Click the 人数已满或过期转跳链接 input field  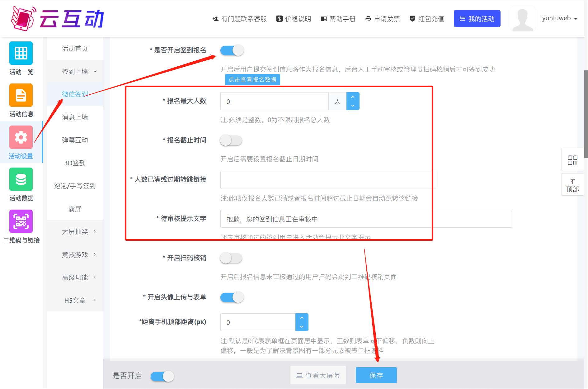[327, 180]
